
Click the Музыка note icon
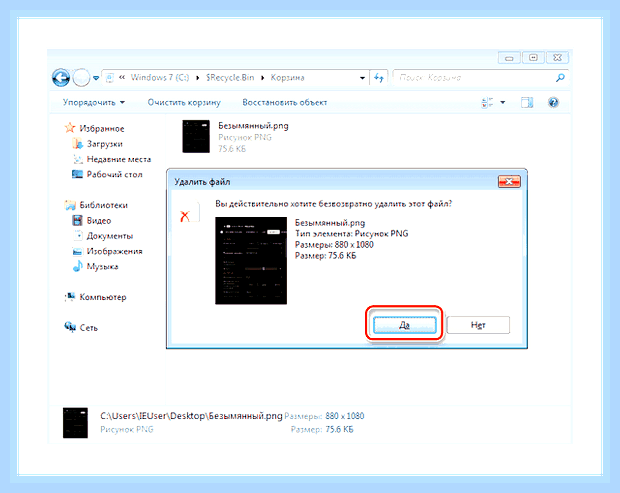pyautogui.click(x=78, y=266)
